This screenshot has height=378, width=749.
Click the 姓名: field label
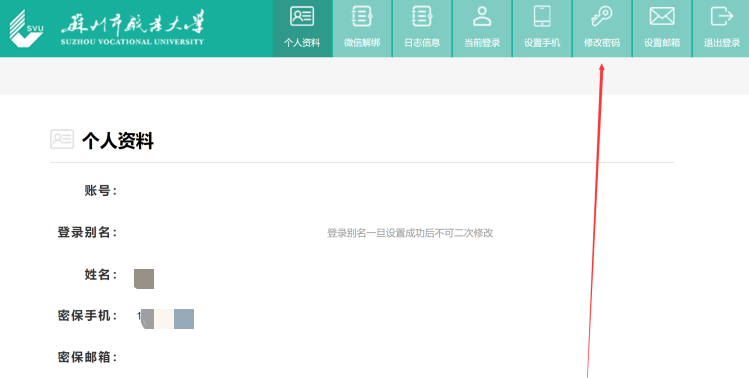pos(101,274)
